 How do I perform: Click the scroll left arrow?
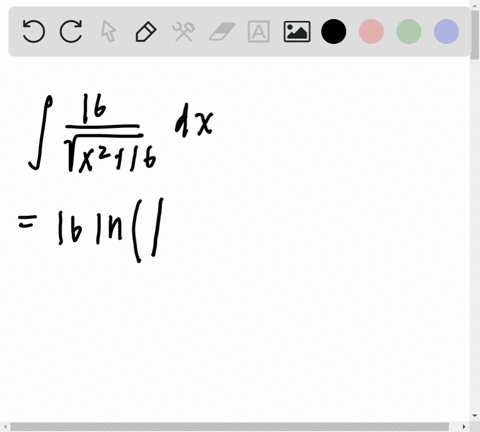tap(5, 427)
